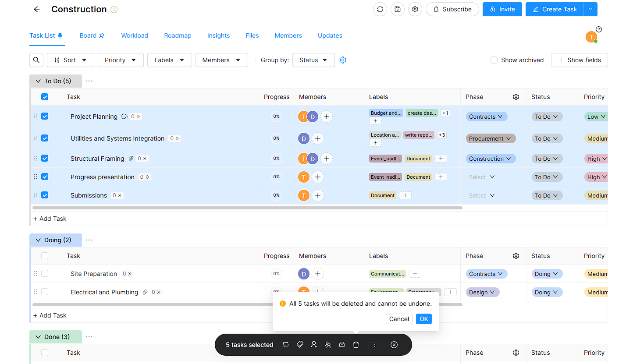The height and width of the screenshot is (364, 626).
Task: Switch to the Roadmap tab
Action: [x=178, y=35]
